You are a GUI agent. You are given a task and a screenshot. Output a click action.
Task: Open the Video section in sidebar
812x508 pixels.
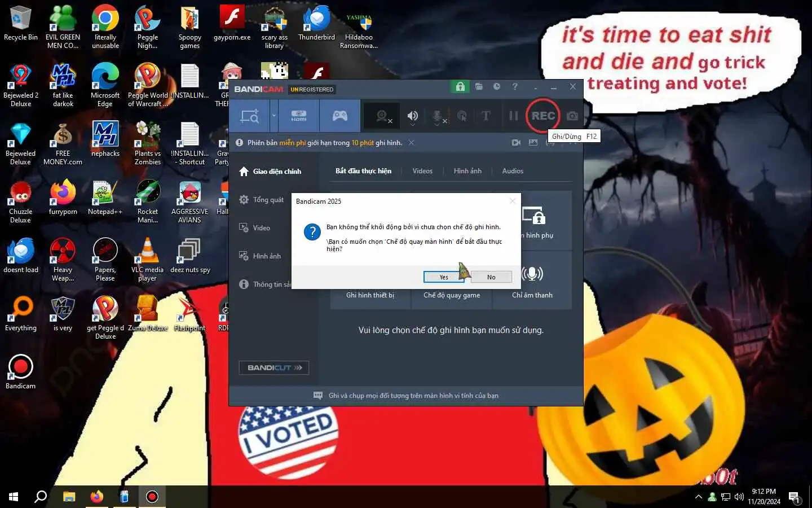(x=255, y=228)
